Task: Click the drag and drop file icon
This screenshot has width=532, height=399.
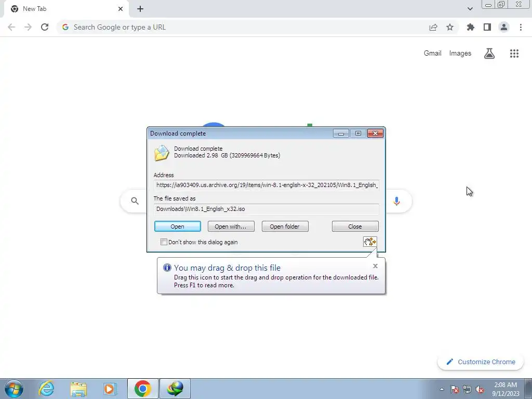Action: 370,242
